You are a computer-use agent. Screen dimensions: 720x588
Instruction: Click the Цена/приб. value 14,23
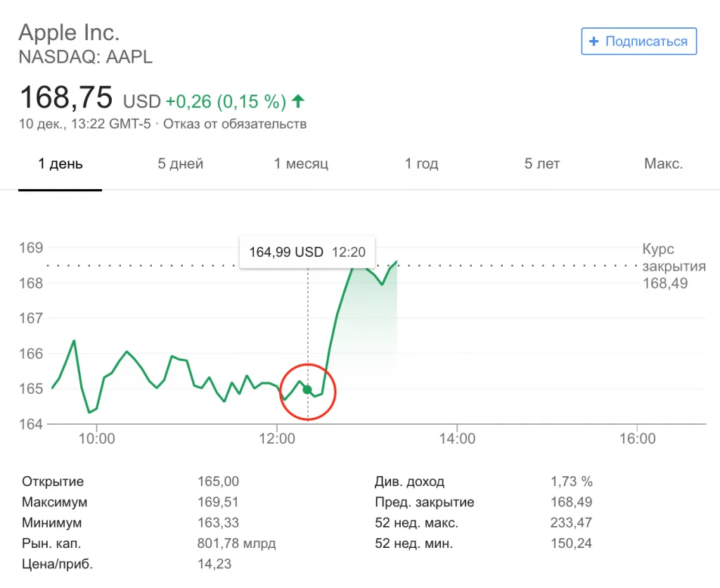tap(214, 564)
